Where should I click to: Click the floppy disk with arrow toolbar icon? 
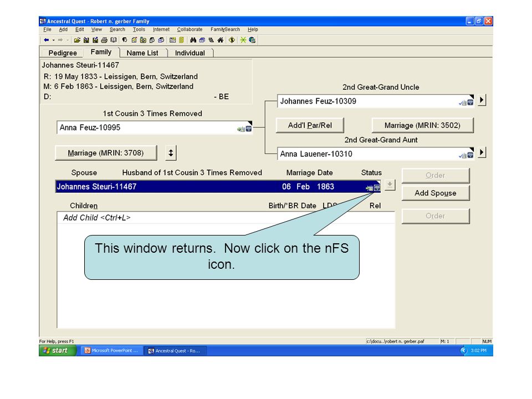(95, 40)
